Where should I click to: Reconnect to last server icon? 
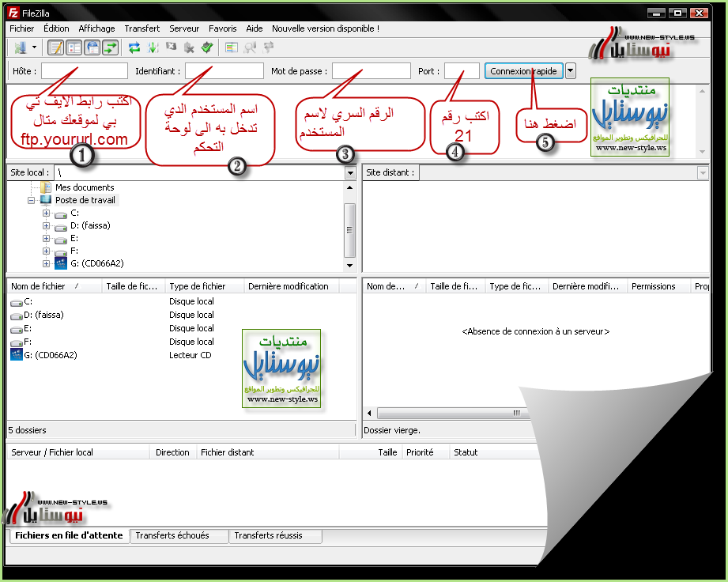[207, 47]
